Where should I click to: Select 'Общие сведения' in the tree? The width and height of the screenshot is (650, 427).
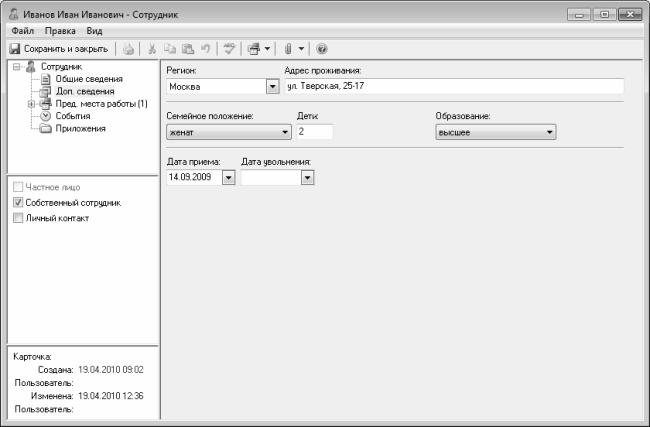pos(89,79)
